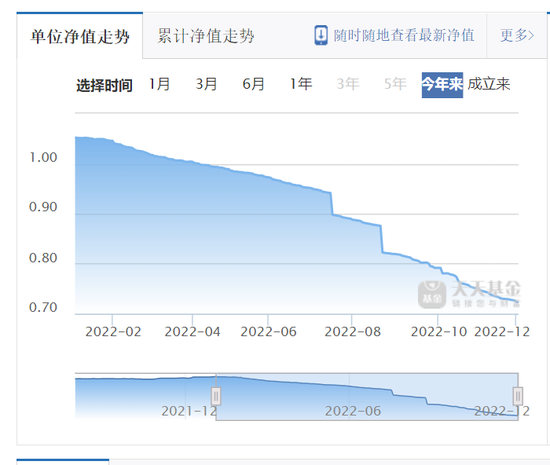Open 随时随地查看最新净值 link
This screenshot has width=550, height=465.
404,35
